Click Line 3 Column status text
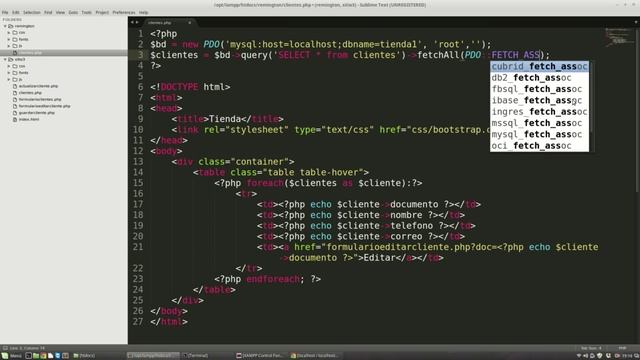 point(27,348)
